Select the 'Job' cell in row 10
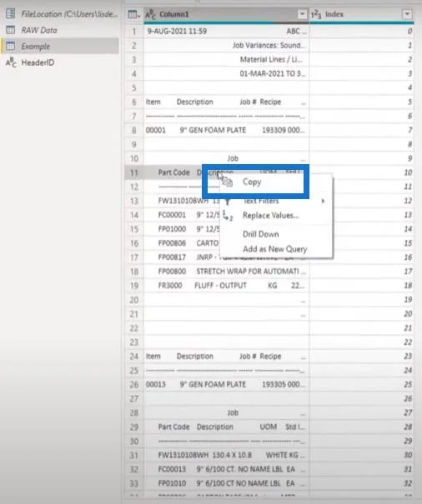Viewport: 422px width, 504px height. (226, 158)
